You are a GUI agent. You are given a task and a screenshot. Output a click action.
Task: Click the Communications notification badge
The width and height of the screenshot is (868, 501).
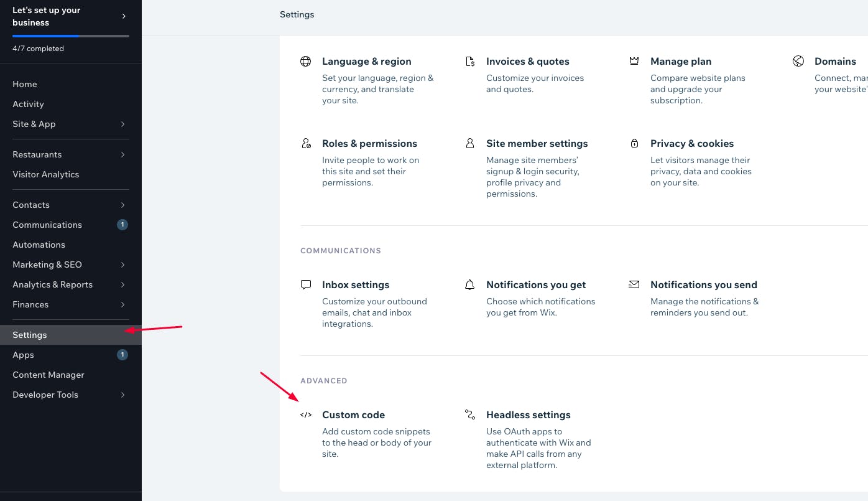[122, 225]
